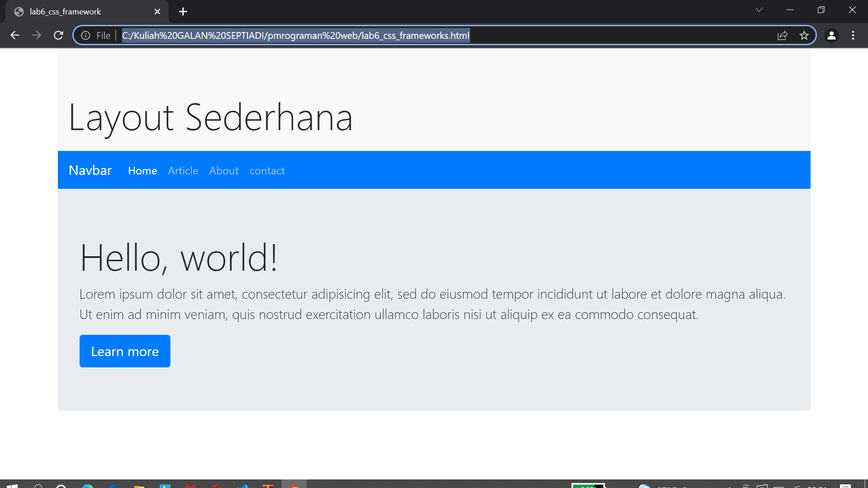This screenshot has height=488, width=868.
Task: Click the back navigation arrow
Action: (15, 35)
